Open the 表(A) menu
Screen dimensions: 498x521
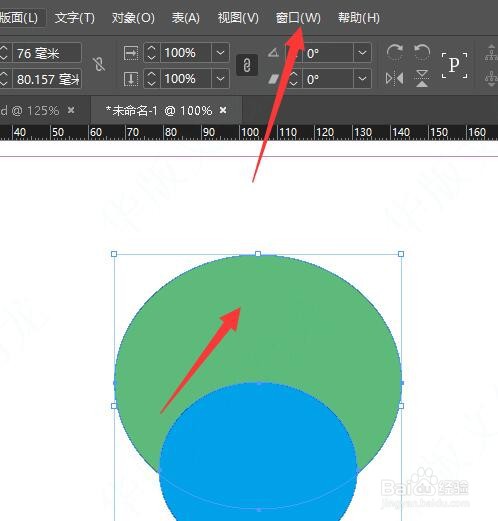coord(186,18)
